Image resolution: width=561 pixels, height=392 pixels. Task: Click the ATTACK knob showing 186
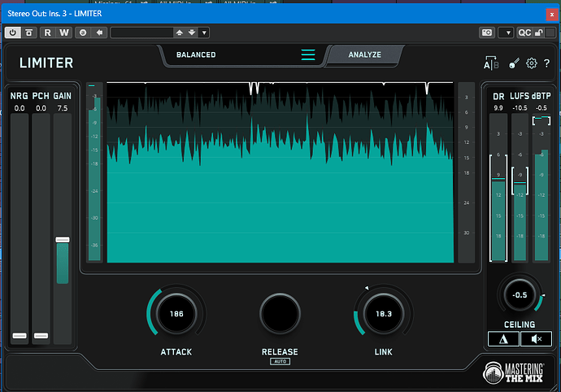point(176,314)
